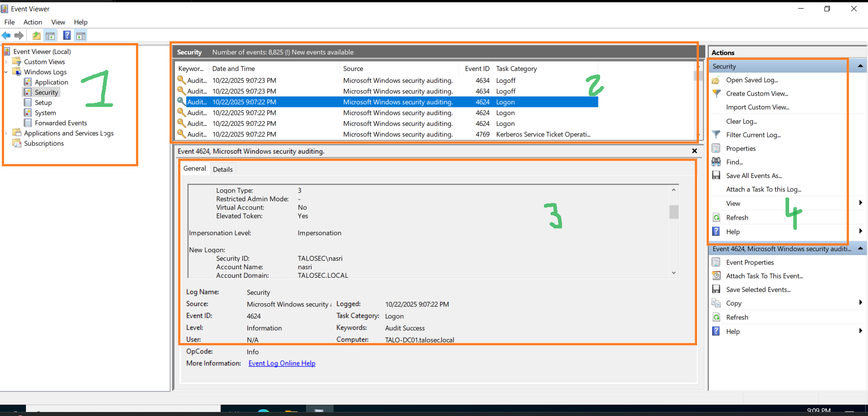The image size is (868, 416).
Task: Click the Up One Level folder icon
Action: click(36, 35)
